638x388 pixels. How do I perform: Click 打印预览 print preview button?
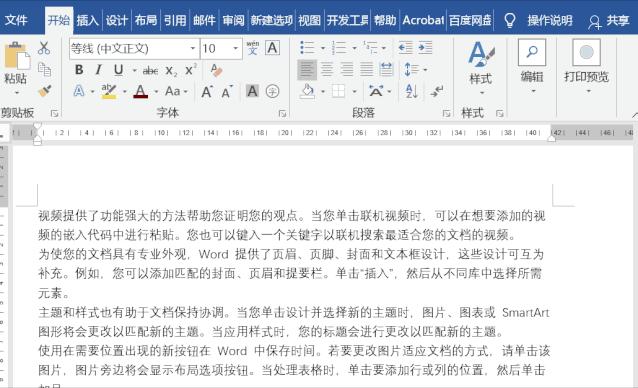pos(586,66)
